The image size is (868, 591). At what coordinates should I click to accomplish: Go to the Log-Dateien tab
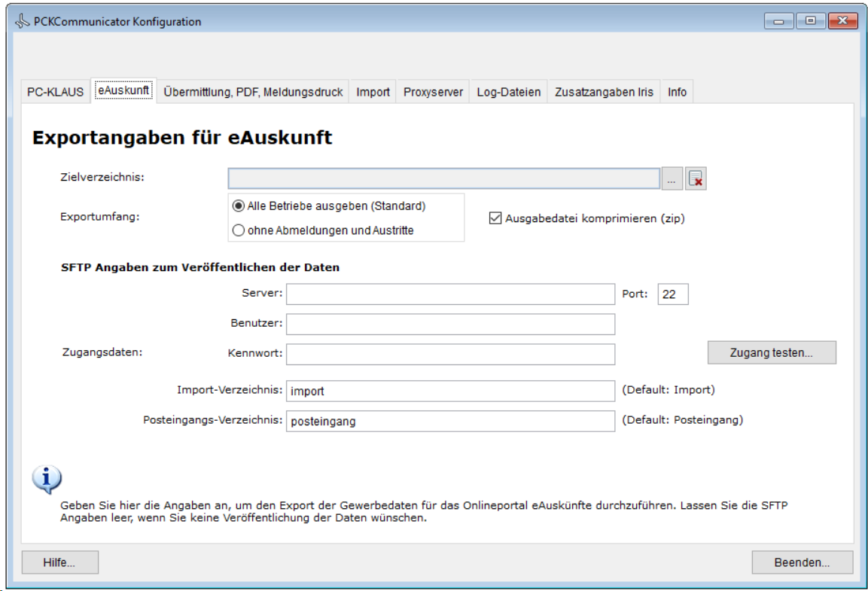pos(509,92)
